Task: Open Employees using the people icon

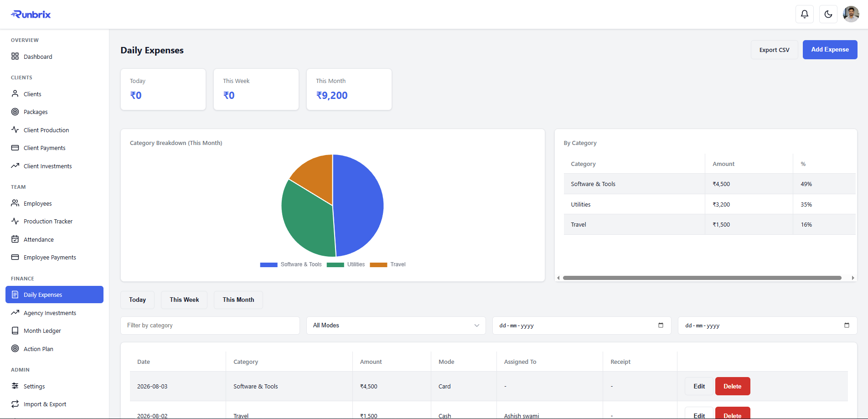Action: pyautogui.click(x=15, y=203)
